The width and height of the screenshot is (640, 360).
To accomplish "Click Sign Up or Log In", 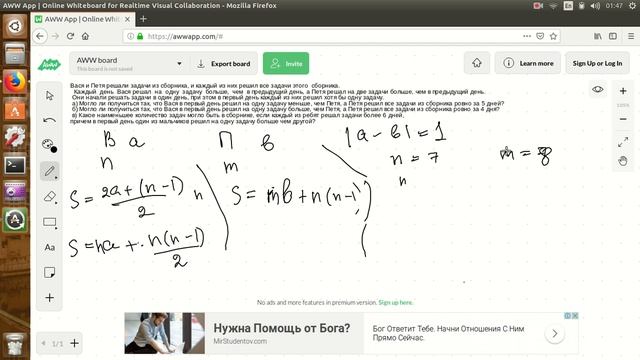I will tap(597, 63).
